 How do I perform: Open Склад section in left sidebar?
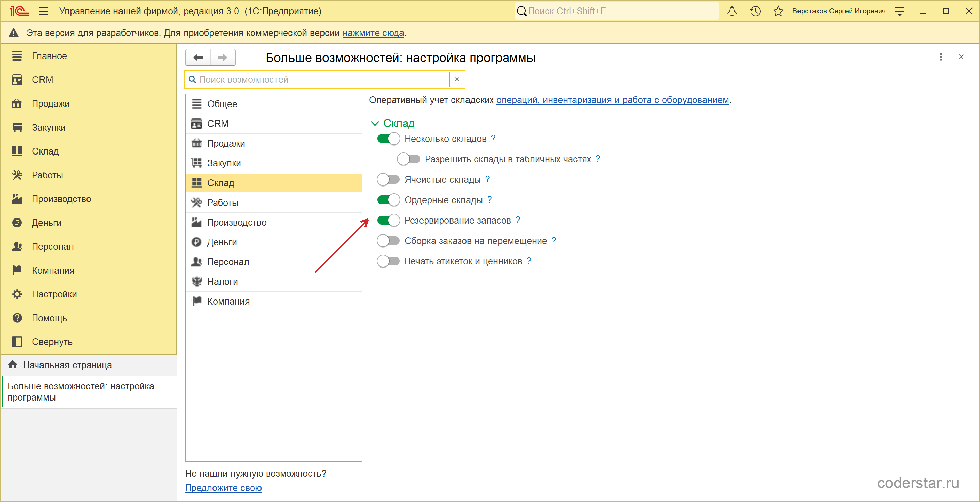[x=89, y=151]
